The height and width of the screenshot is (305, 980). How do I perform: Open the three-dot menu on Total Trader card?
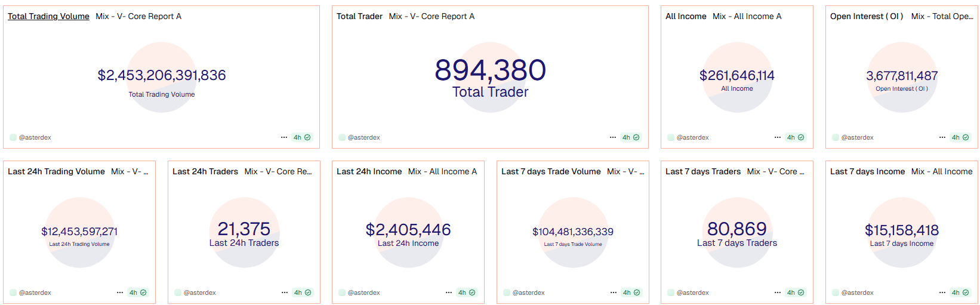(x=612, y=137)
